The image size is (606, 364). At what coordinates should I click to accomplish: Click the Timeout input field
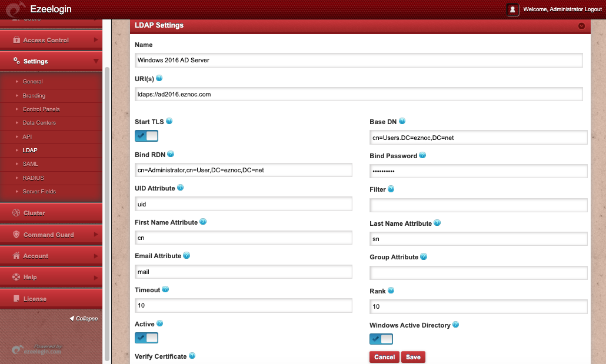(244, 305)
